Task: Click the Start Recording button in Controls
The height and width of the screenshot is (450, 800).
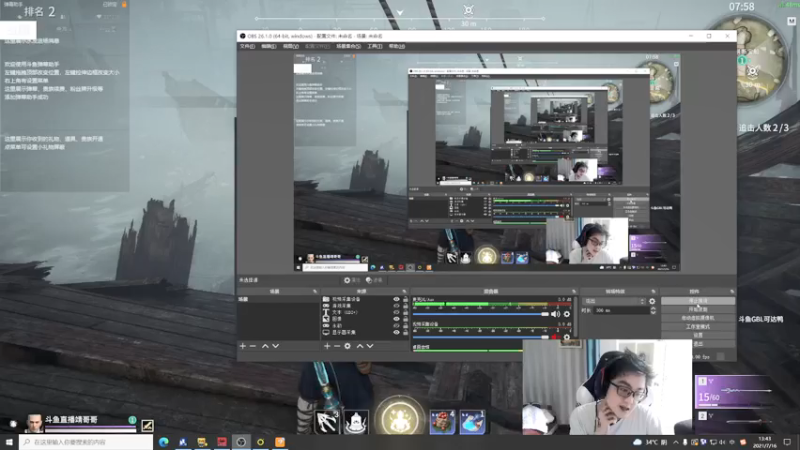Action: point(698,310)
